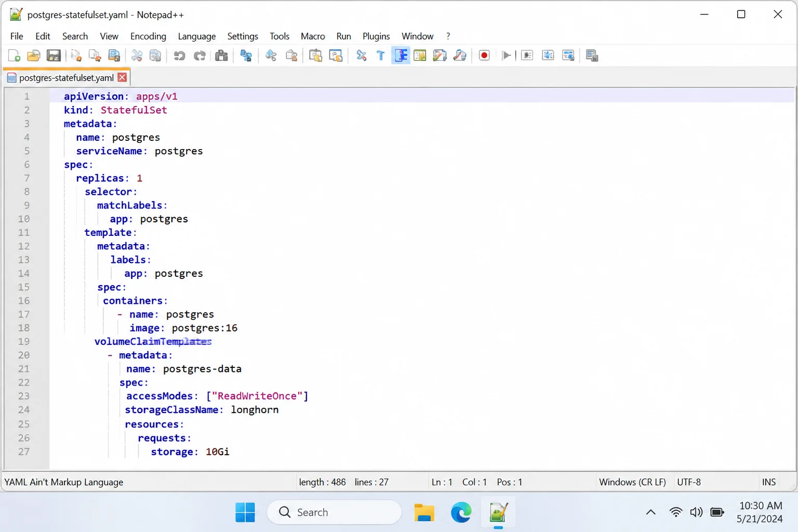This screenshot has width=798, height=532.
Task: Click the yellow panel icon next to the indent guide
Action: [x=420, y=56]
